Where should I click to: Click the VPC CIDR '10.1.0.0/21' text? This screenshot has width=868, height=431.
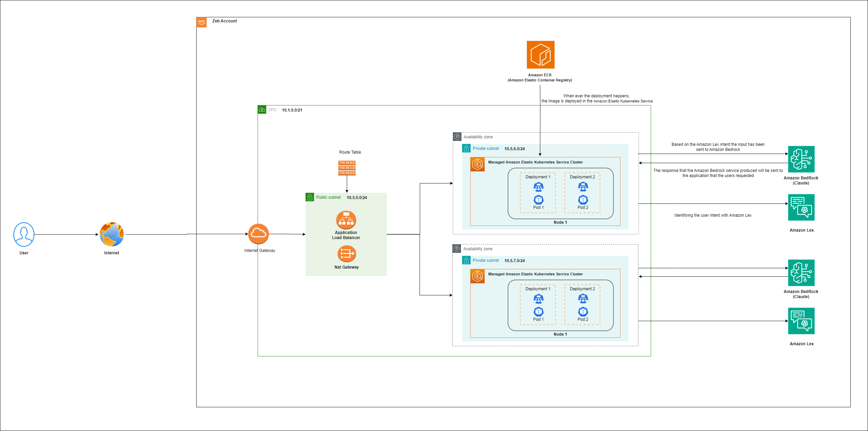pyautogui.click(x=292, y=110)
